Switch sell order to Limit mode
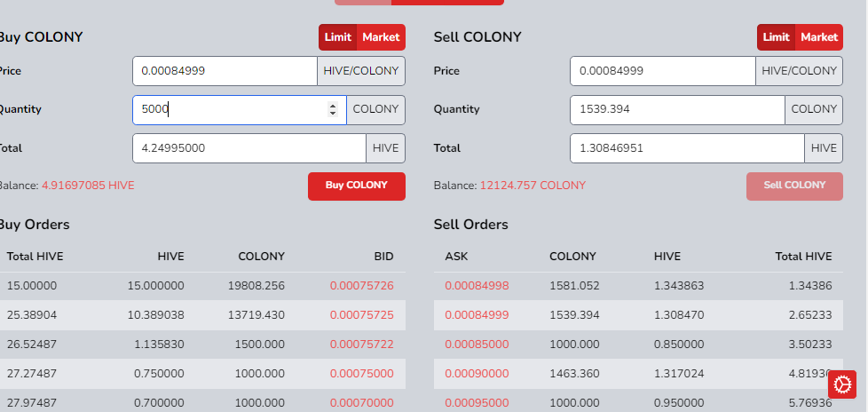 click(776, 37)
